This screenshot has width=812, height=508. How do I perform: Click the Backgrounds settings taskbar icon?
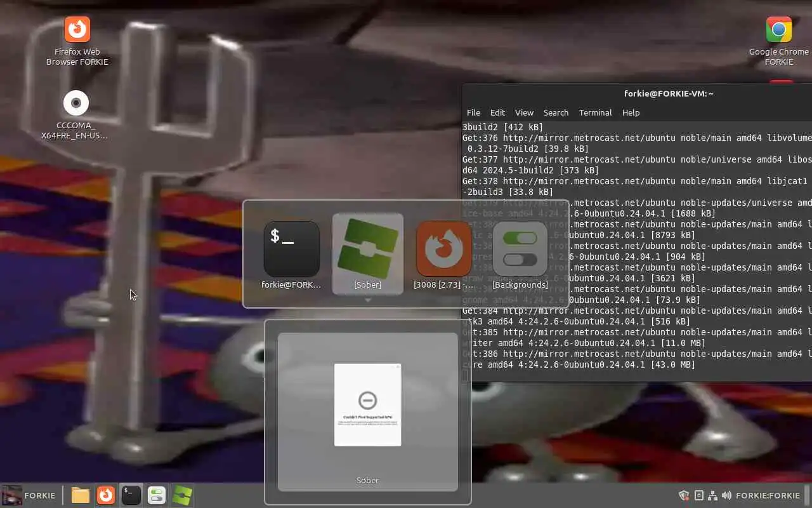click(157, 495)
